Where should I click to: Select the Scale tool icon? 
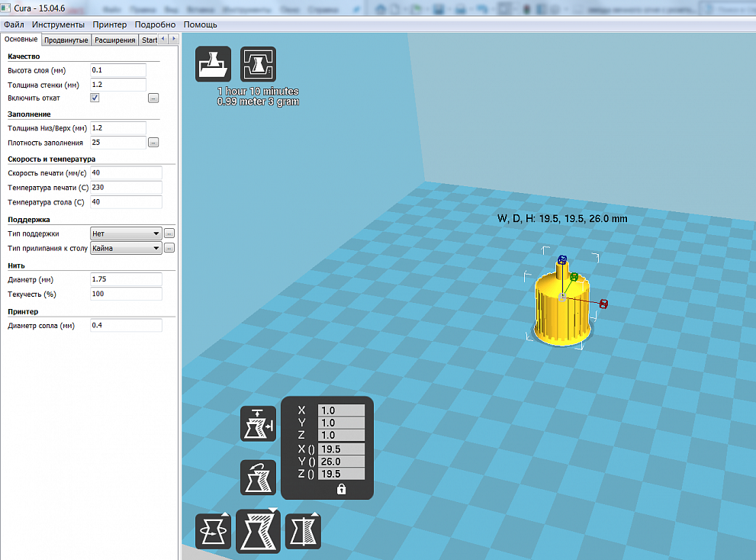pos(259,531)
